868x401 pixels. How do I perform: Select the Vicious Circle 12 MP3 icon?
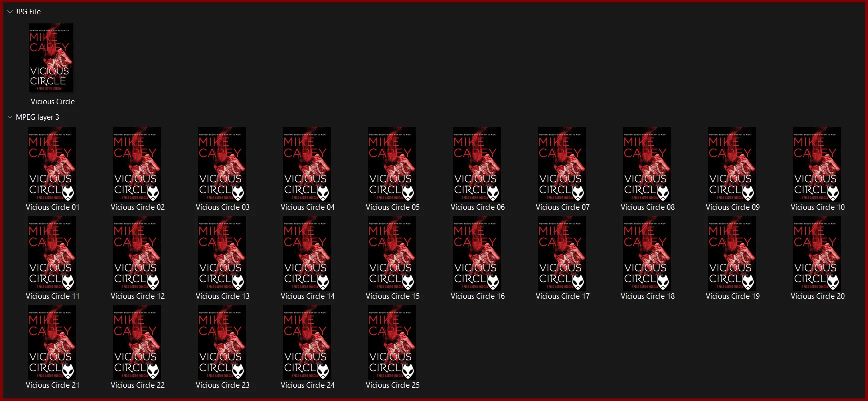click(137, 253)
